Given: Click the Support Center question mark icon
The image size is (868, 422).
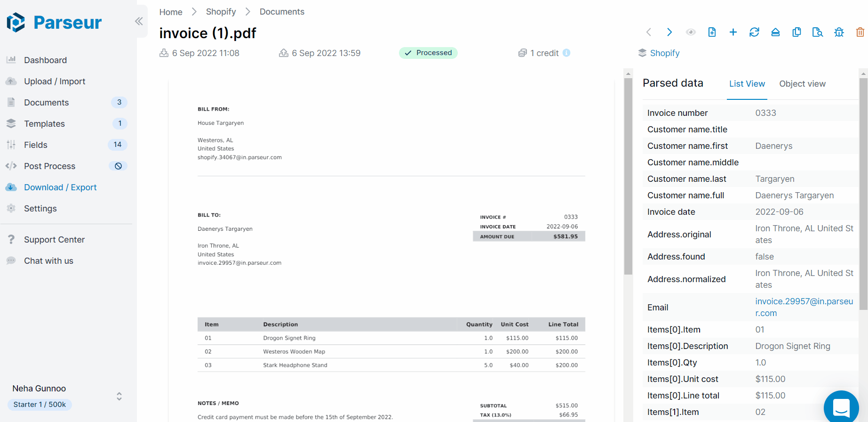Looking at the screenshot, I should click(x=11, y=239).
